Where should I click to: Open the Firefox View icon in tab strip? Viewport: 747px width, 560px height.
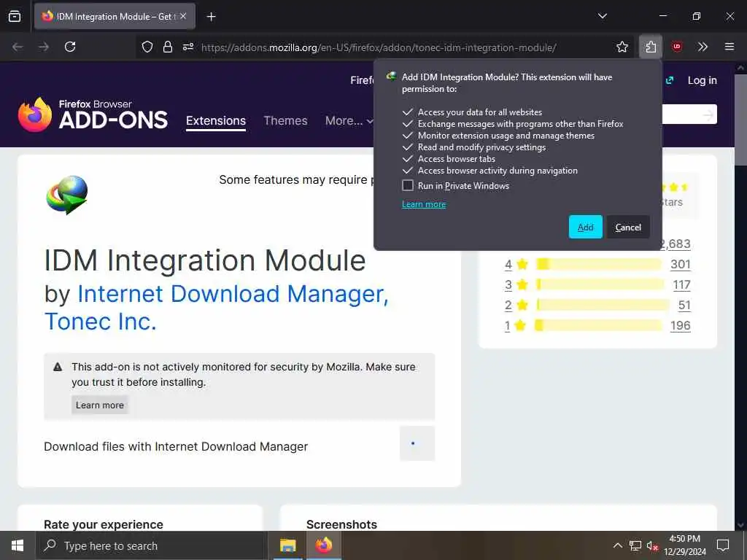pos(15,16)
